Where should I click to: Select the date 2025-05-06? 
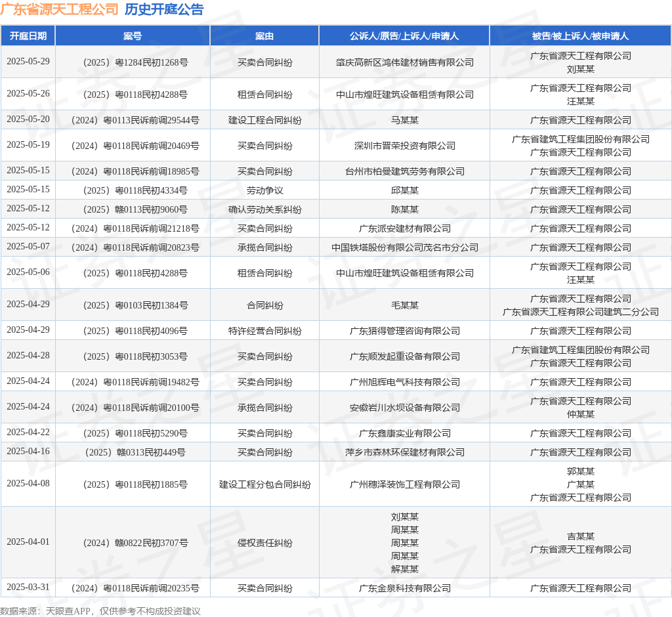(28, 272)
